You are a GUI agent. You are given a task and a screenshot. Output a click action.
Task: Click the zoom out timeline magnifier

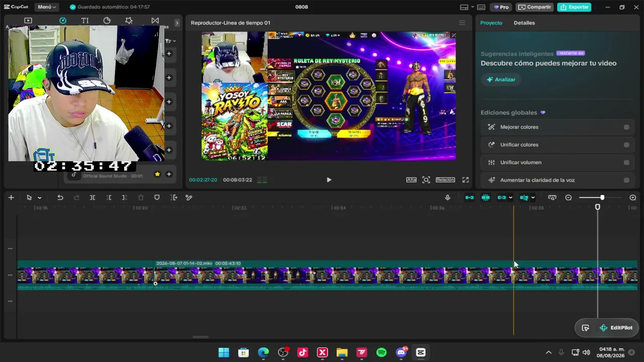click(569, 198)
